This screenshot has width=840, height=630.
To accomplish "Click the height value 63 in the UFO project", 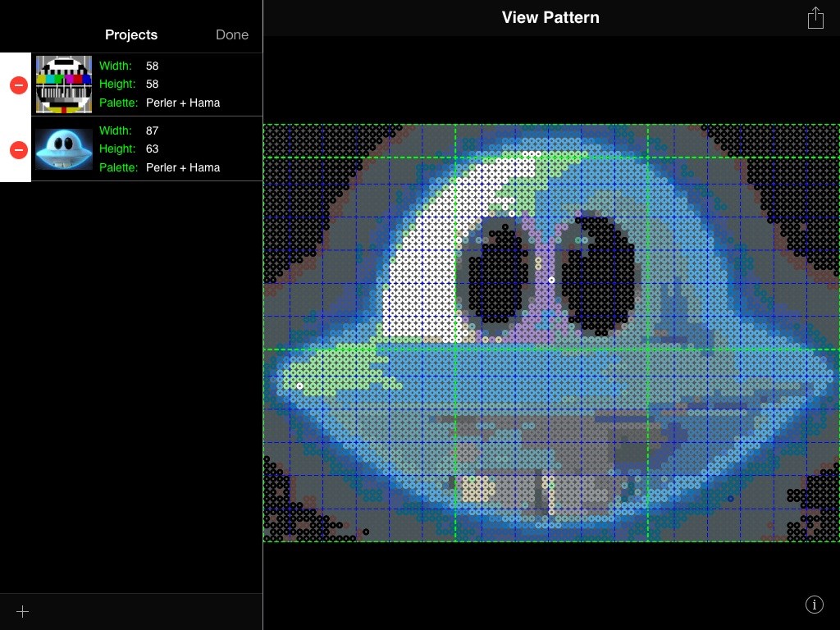I will (x=152, y=148).
